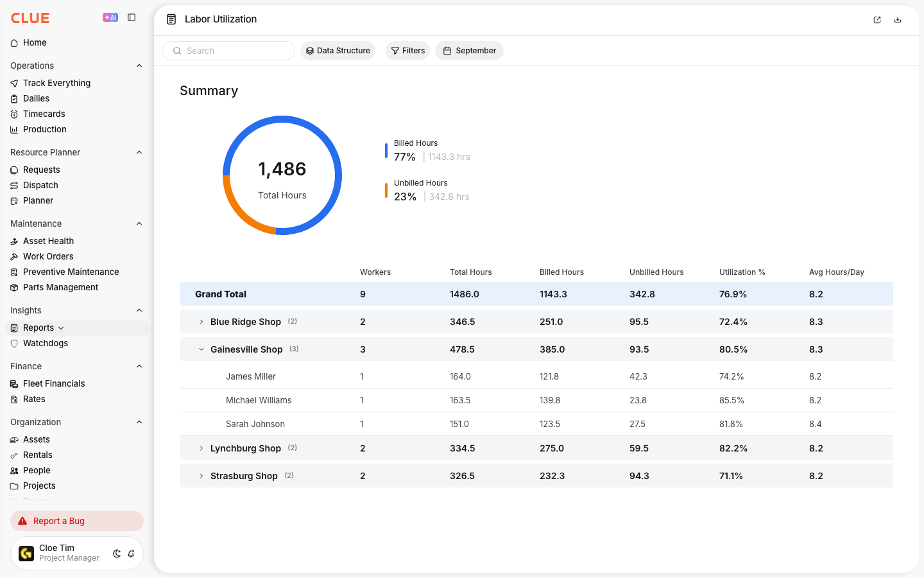The image size is (924, 578).
Task: Expand the Lynchburg Shop row
Action: tap(201, 448)
